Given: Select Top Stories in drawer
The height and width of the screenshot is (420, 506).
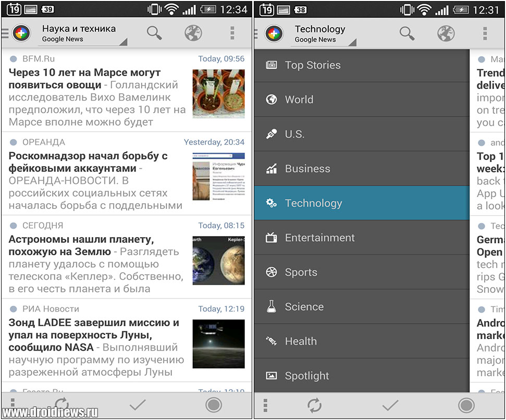Looking at the screenshot, I should point(362,65).
